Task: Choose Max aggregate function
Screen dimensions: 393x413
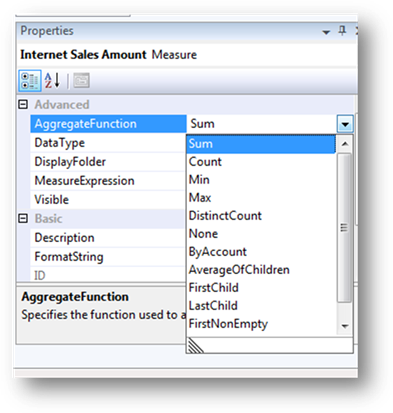Action: coord(261,198)
